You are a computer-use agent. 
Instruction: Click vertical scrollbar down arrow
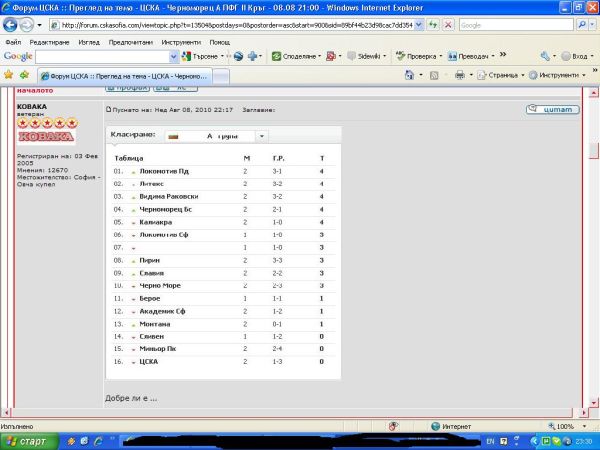(x=593, y=403)
